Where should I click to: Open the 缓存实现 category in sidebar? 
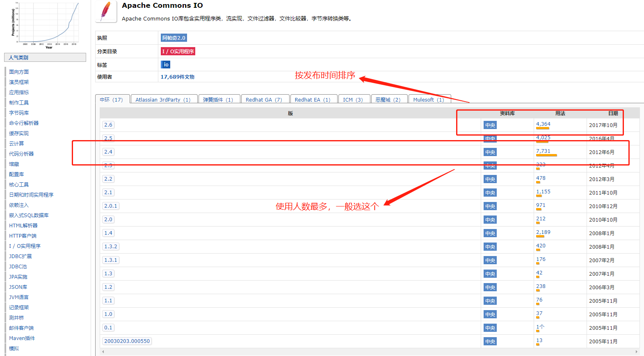pyautogui.click(x=19, y=133)
